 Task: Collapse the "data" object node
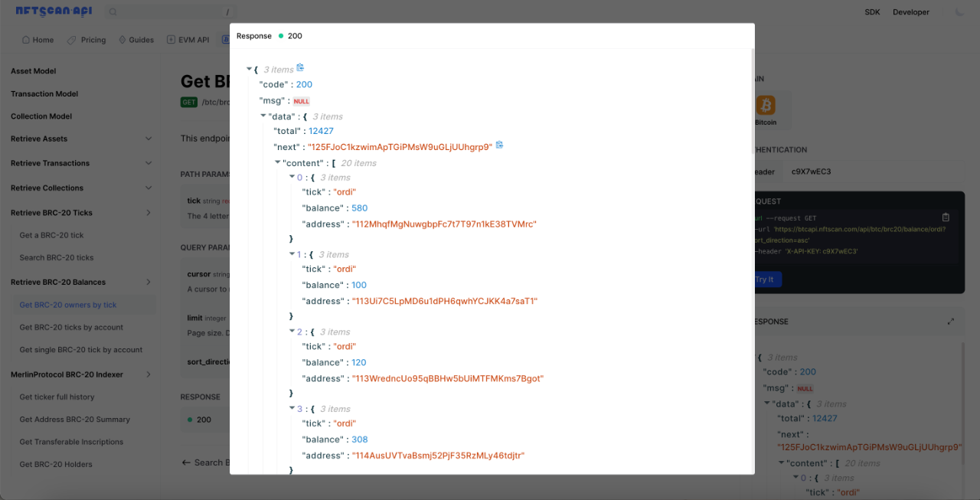(263, 116)
